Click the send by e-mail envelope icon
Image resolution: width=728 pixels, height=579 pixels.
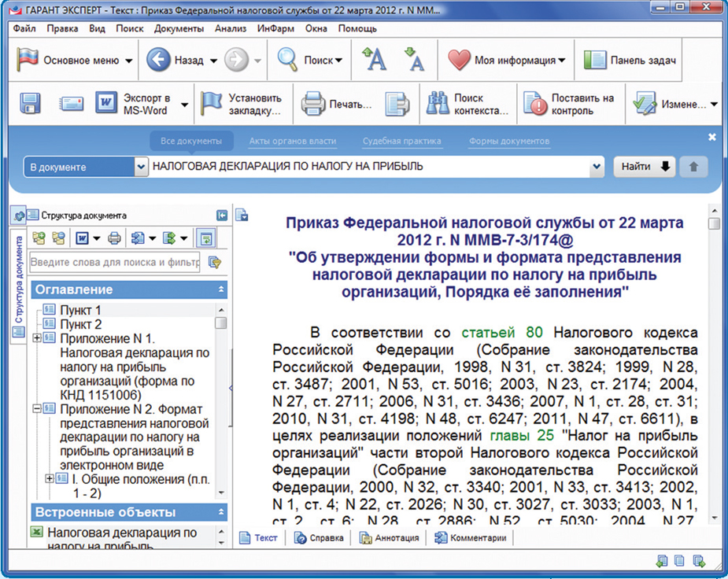pos(72,104)
